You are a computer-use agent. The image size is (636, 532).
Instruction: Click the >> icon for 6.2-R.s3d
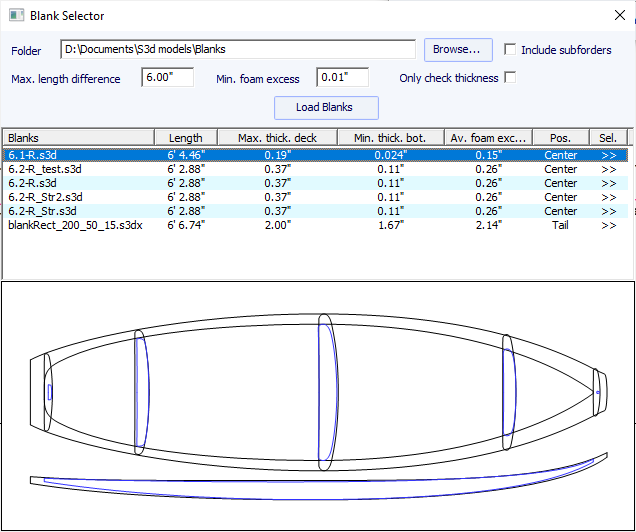pos(609,183)
